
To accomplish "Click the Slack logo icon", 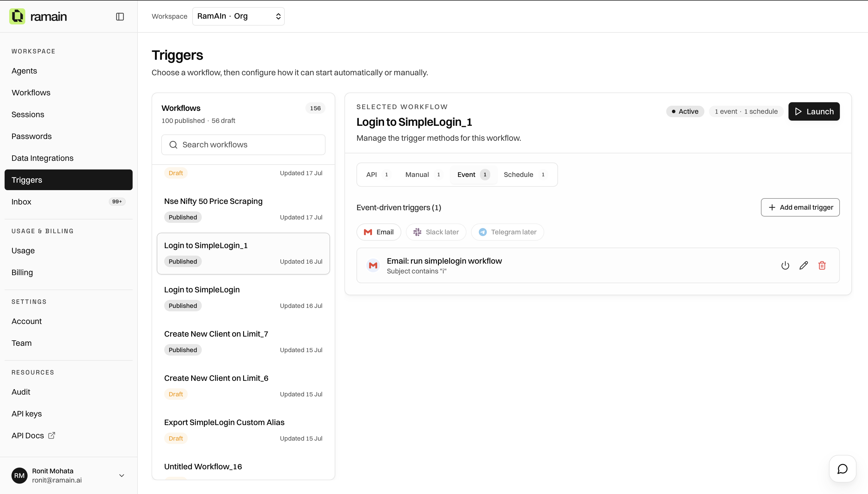I will click(417, 232).
